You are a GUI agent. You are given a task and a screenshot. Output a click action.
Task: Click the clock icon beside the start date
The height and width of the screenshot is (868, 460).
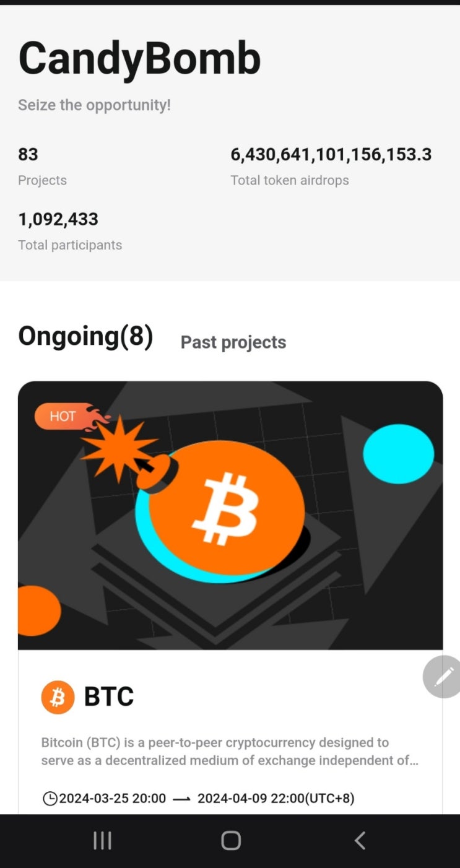pyautogui.click(x=50, y=799)
